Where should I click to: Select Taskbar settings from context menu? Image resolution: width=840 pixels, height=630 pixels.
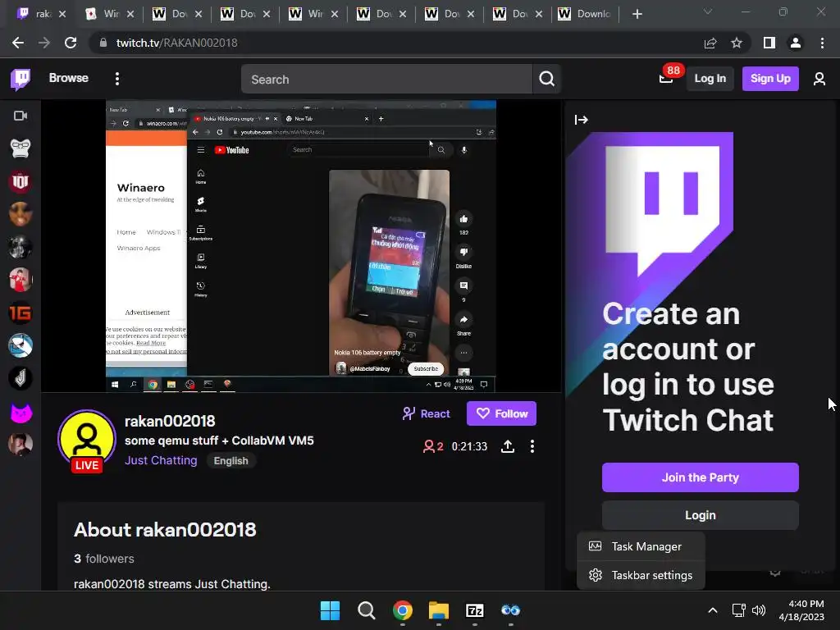[x=641, y=575]
